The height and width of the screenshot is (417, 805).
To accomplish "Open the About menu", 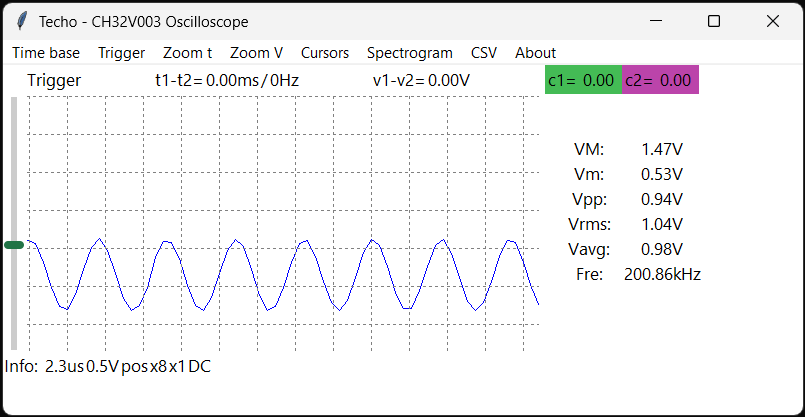I will [535, 53].
